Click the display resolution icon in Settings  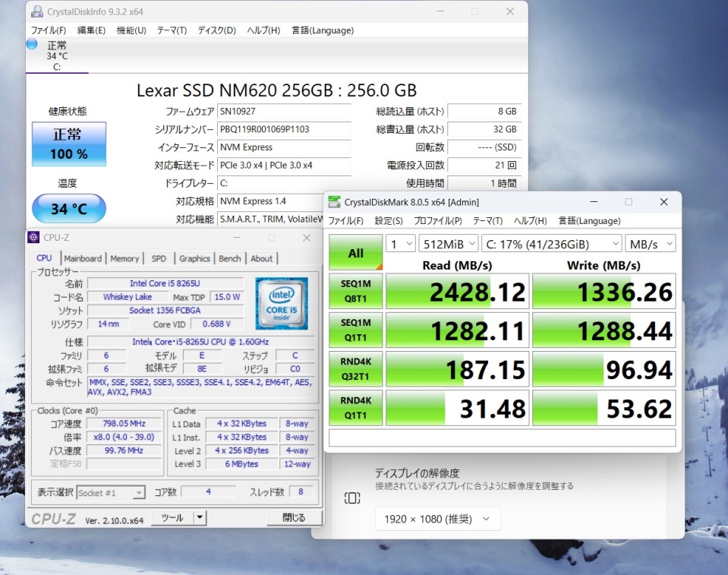tap(352, 498)
